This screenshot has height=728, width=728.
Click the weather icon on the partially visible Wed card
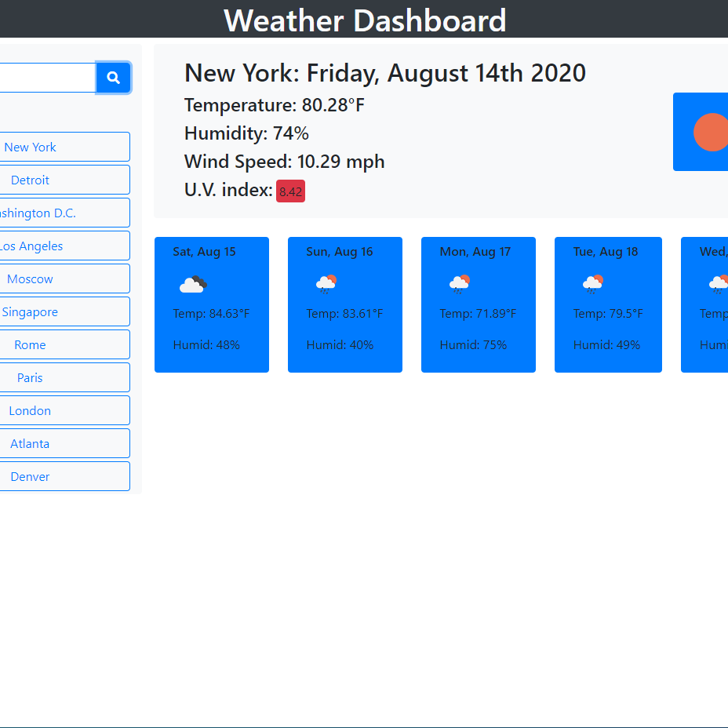718,284
